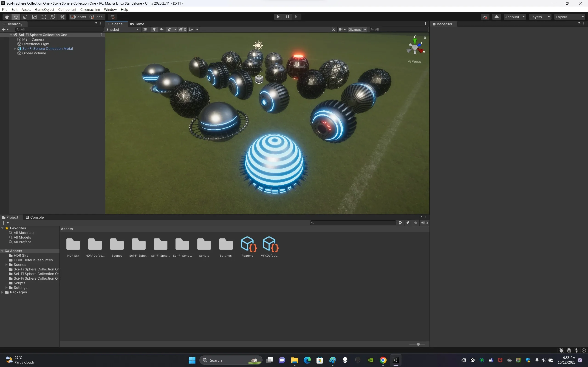Screen dimensions: 588x367
Task: Click the Play button
Action: [x=278, y=17]
